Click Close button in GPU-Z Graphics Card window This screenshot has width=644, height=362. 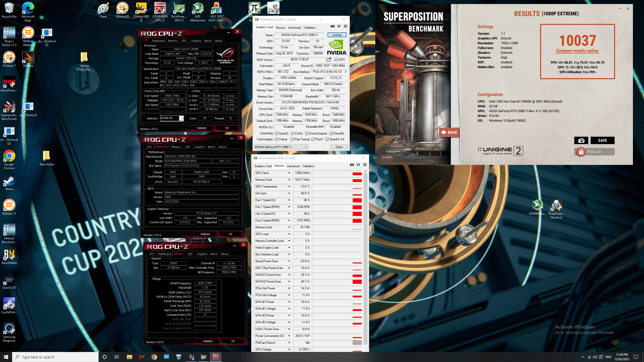pyautogui.click(x=339, y=147)
